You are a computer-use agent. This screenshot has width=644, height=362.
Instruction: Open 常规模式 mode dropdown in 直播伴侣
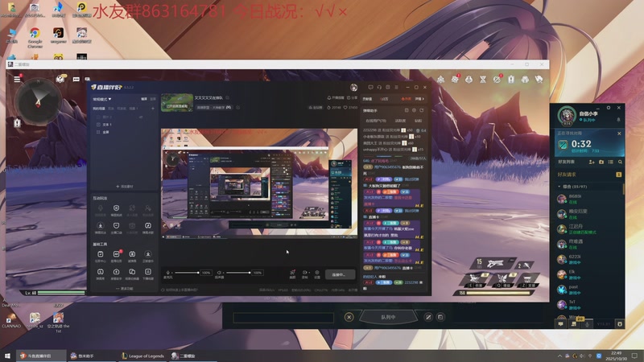102,99
